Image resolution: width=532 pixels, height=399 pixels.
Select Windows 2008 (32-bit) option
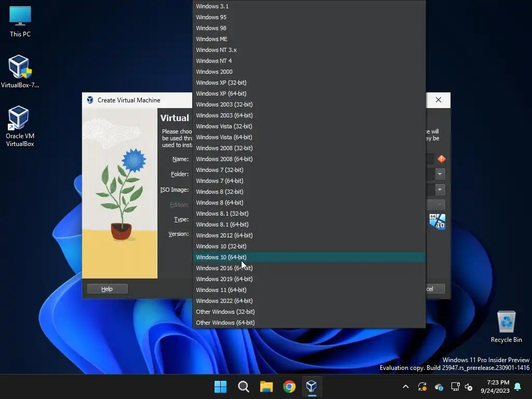[309, 148]
